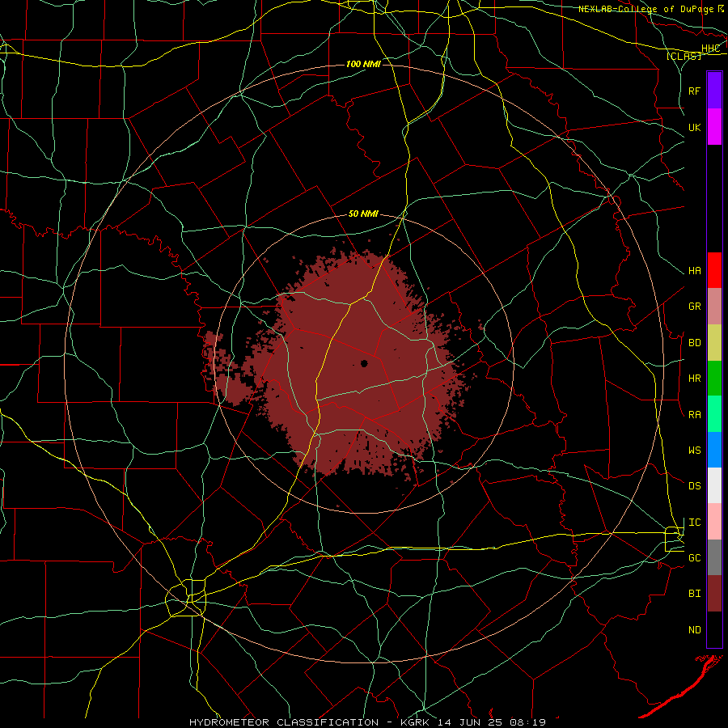The height and width of the screenshot is (728, 728).
Task: Click the IC legend label
Action: (695, 523)
